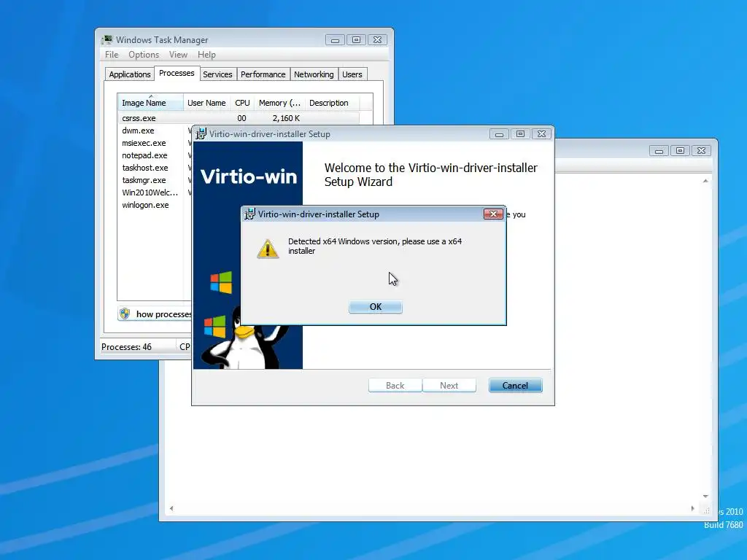This screenshot has height=560, width=747.
Task: Click the lower Windows logo beside the penguin
Action: [x=215, y=327]
